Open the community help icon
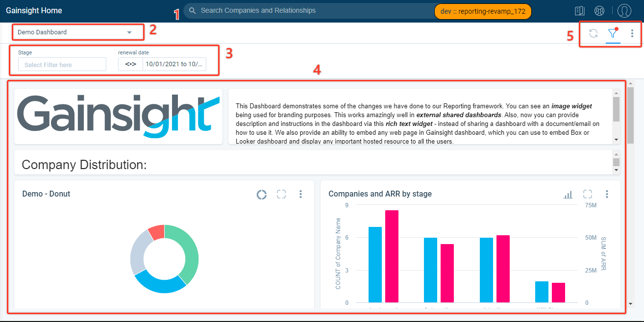The image size is (644, 322). 599,11
